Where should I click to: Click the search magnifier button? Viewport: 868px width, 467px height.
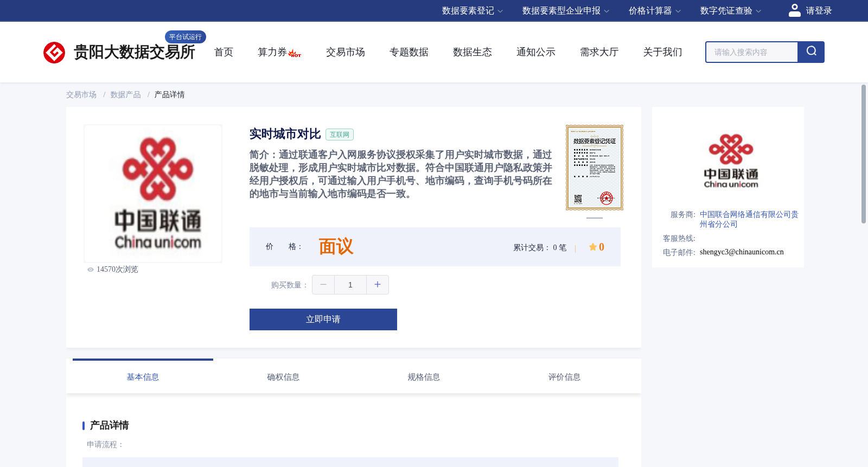pyautogui.click(x=811, y=52)
